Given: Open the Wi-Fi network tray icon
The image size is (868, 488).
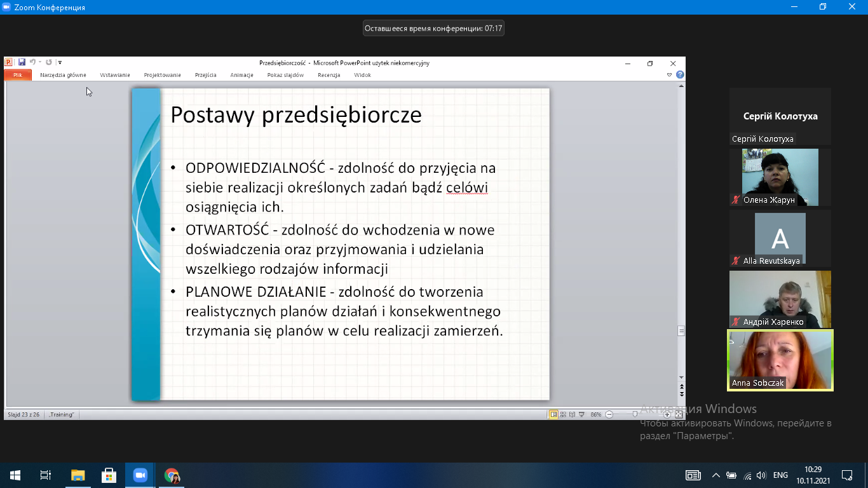Looking at the screenshot, I should (747, 475).
